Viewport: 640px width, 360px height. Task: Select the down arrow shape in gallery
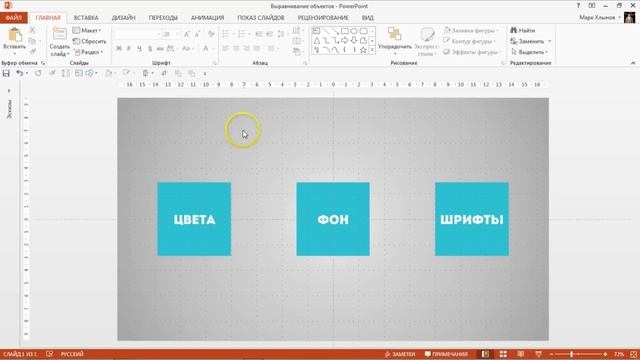tap(354, 40)
